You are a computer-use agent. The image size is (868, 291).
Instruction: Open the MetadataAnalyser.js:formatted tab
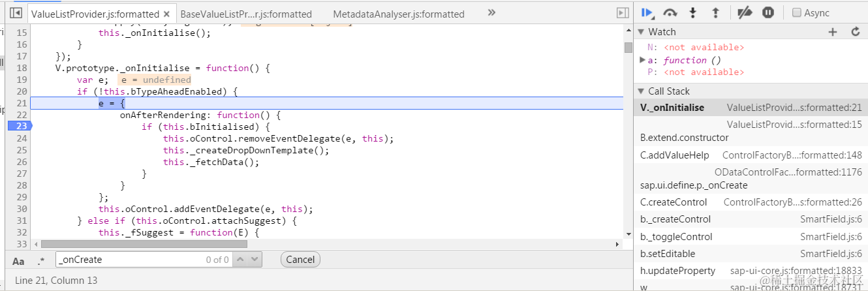(x=399, y=14)
